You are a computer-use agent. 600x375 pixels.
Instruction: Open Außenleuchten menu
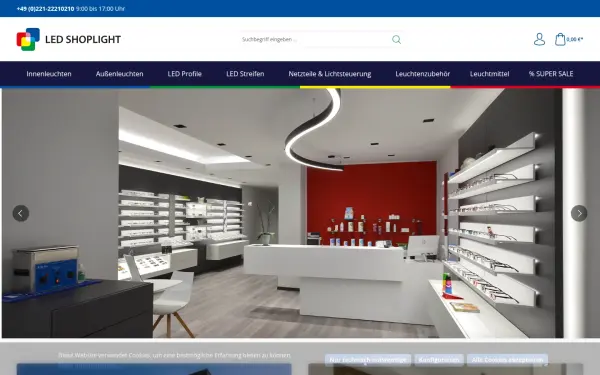[x=119, y=74]
